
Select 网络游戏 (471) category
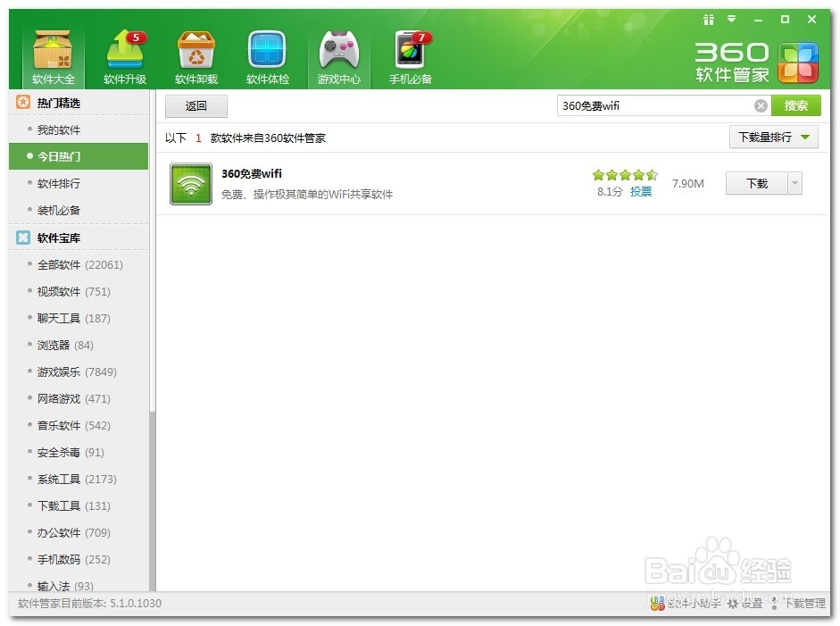click(x=79, y=399)
